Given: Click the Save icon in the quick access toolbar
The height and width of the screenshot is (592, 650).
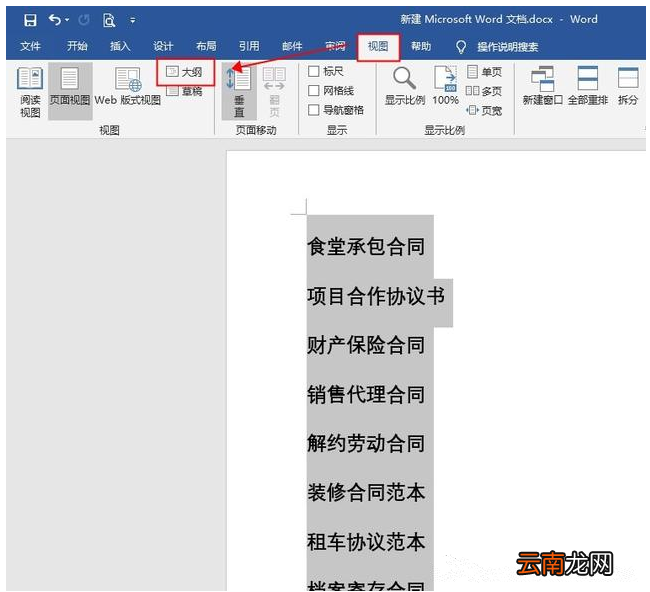Looking at the screenshot, I should 30,19.
